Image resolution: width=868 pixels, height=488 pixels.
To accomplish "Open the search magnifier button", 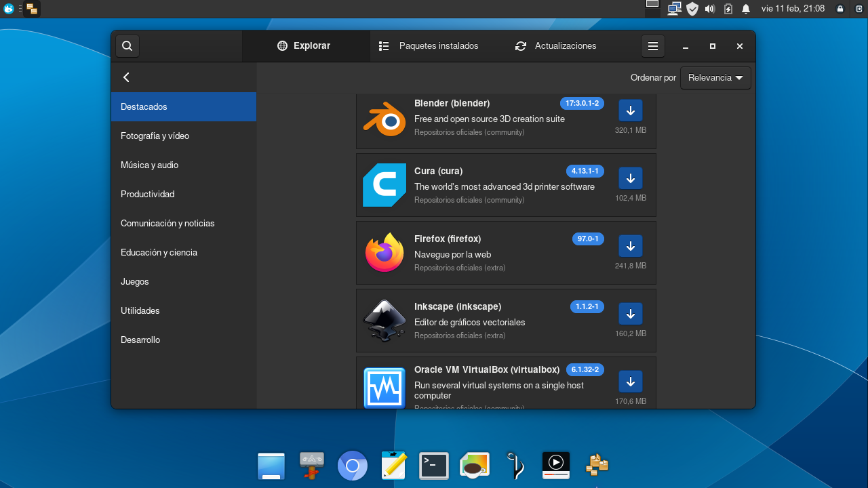I will click(127, 46).
